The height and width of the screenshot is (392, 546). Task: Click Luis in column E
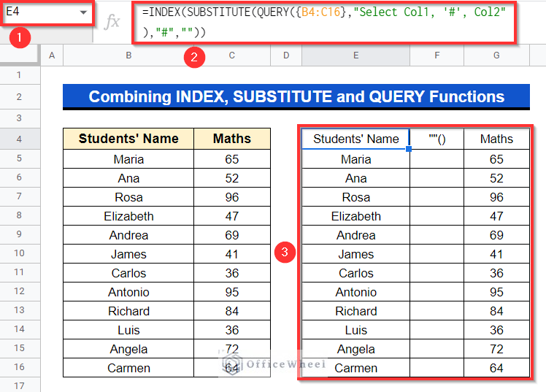pyautogui.click(x=355, y=330)
